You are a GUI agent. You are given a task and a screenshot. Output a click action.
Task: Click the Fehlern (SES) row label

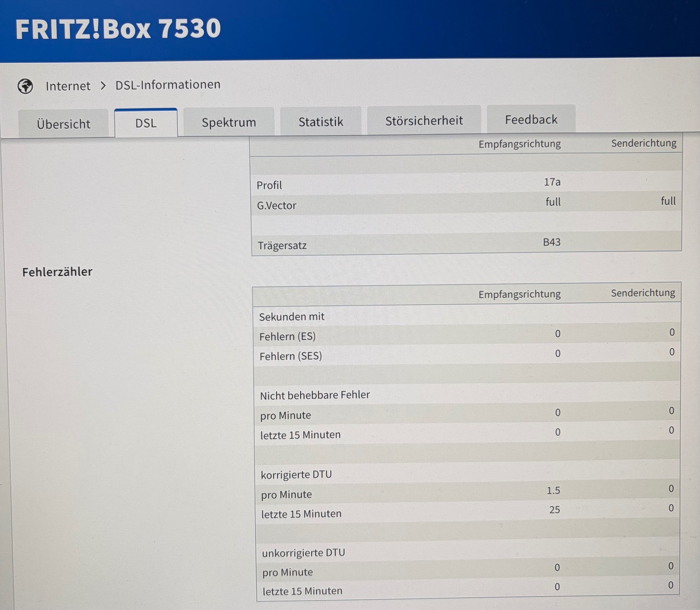tap(291, 356)
